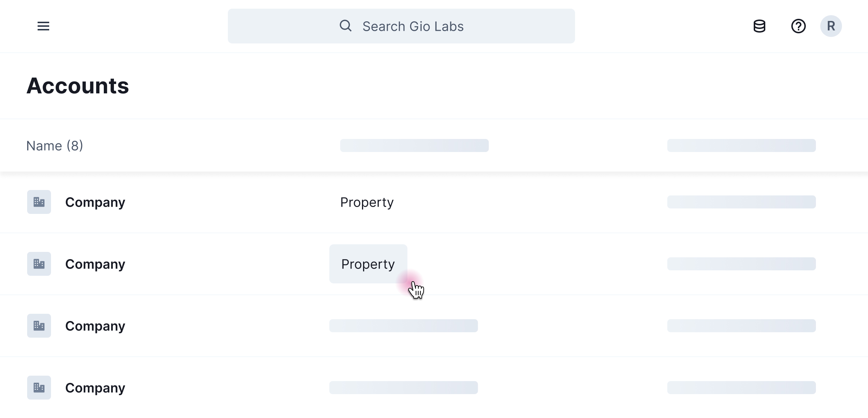Click the middle column header placeholder
The height and width of the screenshot is (418, 868).
(414, 145)
